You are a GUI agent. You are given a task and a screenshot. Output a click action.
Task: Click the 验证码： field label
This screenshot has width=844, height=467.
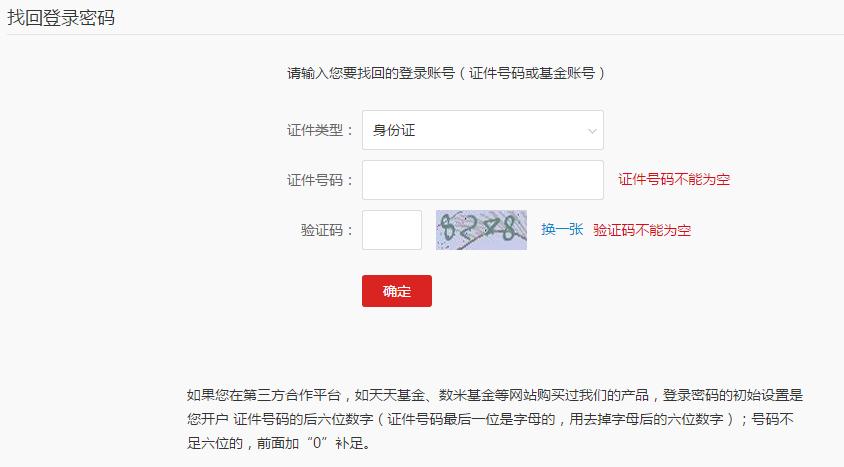pos(327,230)
